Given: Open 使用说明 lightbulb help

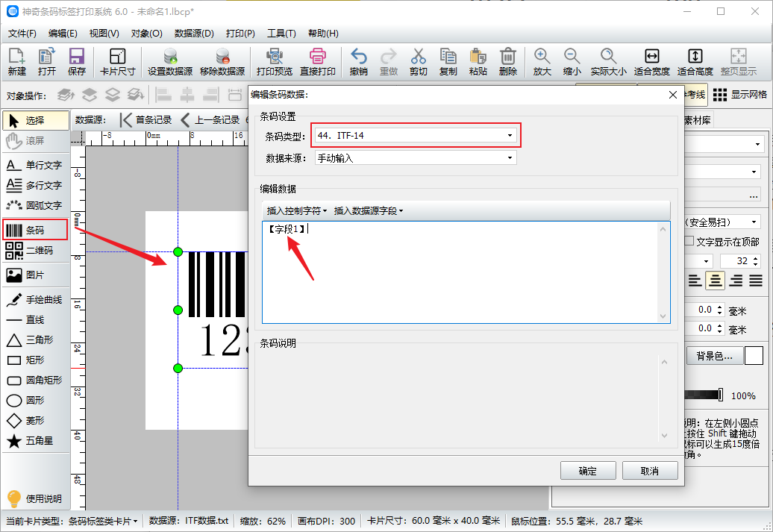Looking at the screenshot, I should point(35,498).
